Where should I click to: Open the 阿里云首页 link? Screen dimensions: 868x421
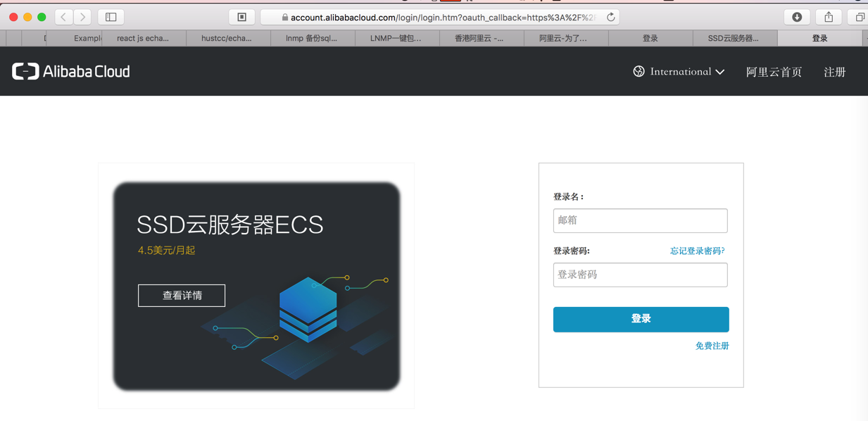tap(774, 72)
